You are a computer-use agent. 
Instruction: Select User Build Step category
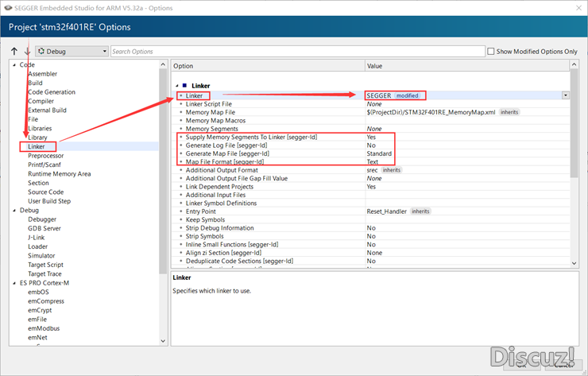coord(49,201)
